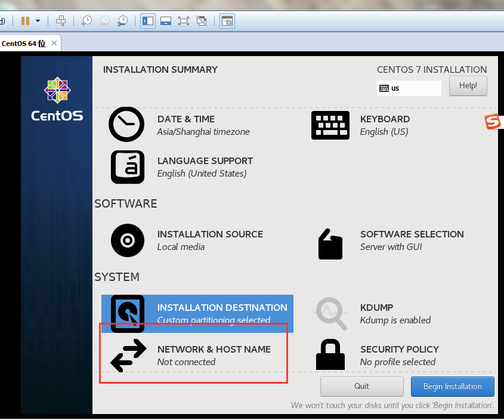This screenshot has height=420, width=504.
Task: Click 'English (US)' keyboard text
Action: coord(384,132)
